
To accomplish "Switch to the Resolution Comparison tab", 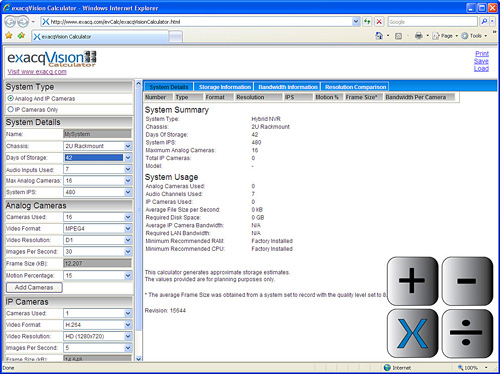I will tap(355, 87).
